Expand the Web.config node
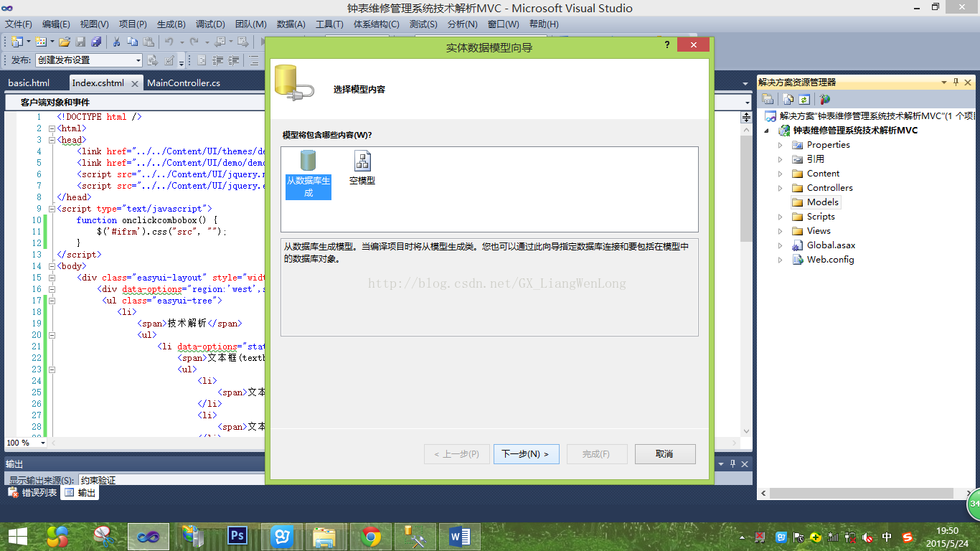This screenshot has height=551, width=980. [x=781, y=260]
